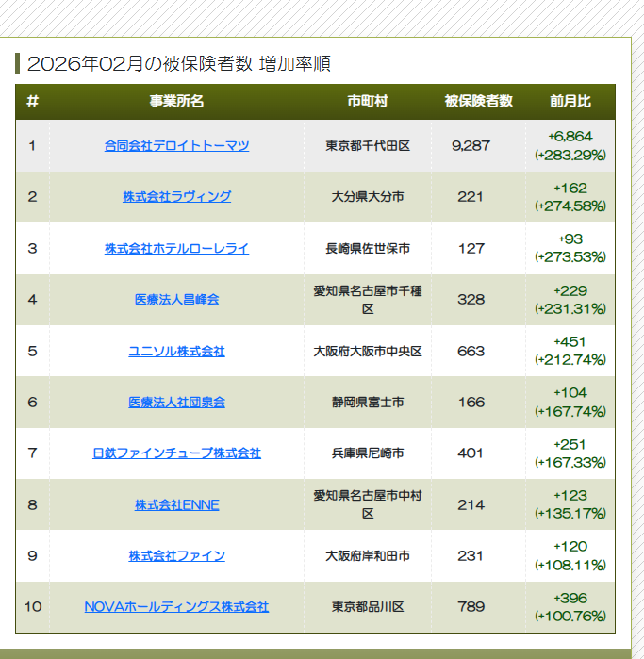Click the +120 (+108.11%) change value
This screenshot has height=659, width=644.
(x=570, y=556)
